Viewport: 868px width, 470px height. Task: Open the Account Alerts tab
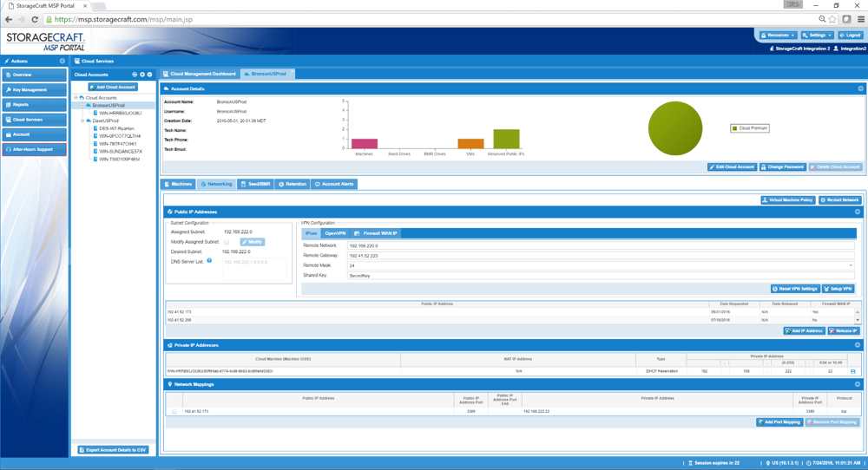click(x=334, y=184)
